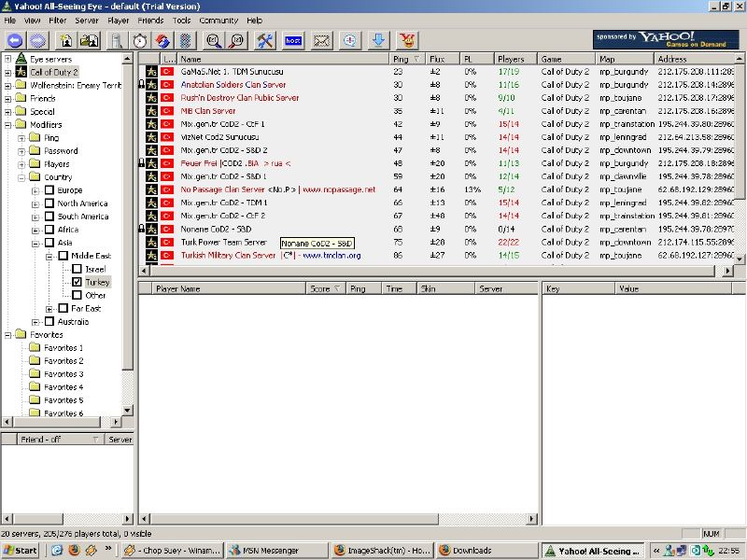The width and height of the screenshot is (747, 560).
Task: Click the Call of Duty 2 tree icon
Action: (x=21, y=72)
